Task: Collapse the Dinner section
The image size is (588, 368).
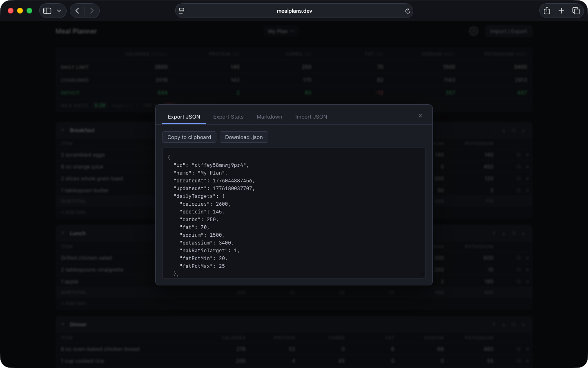Action: pos(63,324)
